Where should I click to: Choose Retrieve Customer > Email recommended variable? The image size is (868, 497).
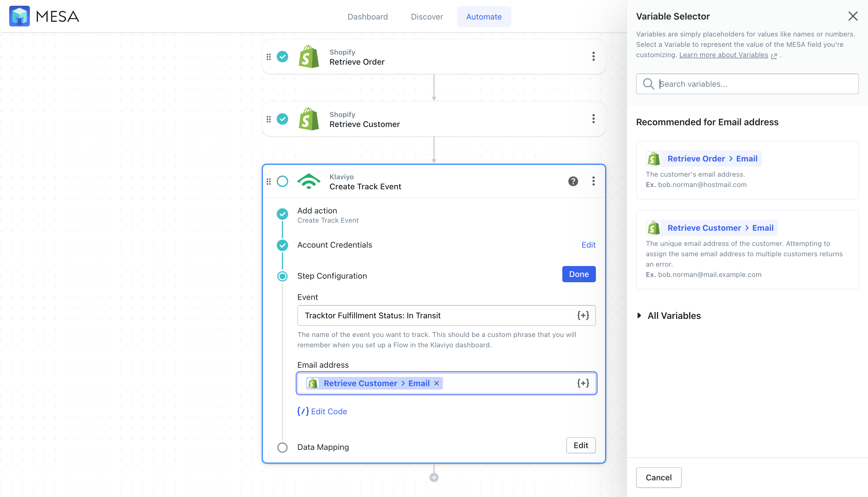tap(712, 228)
